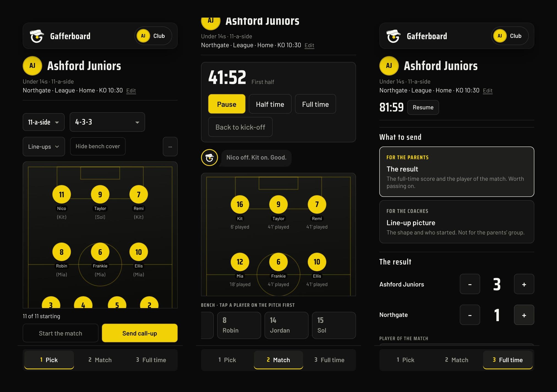The width and height of the screenshot is (557, 392).
Task: Decrease the Ashford Juniors score with minus
Action: pos(470,284)
